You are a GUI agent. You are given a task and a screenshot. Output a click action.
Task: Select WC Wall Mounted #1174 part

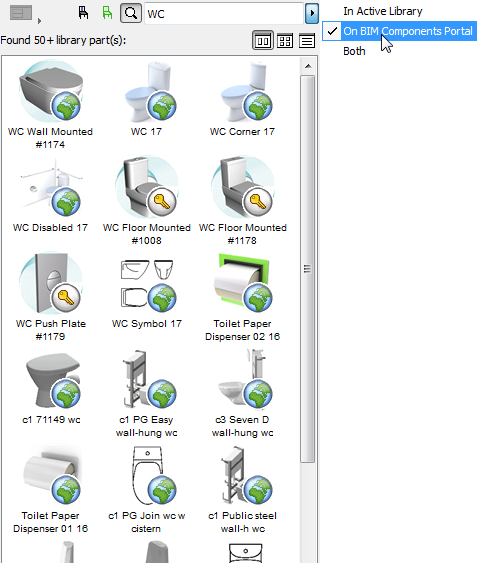(50, 105)
